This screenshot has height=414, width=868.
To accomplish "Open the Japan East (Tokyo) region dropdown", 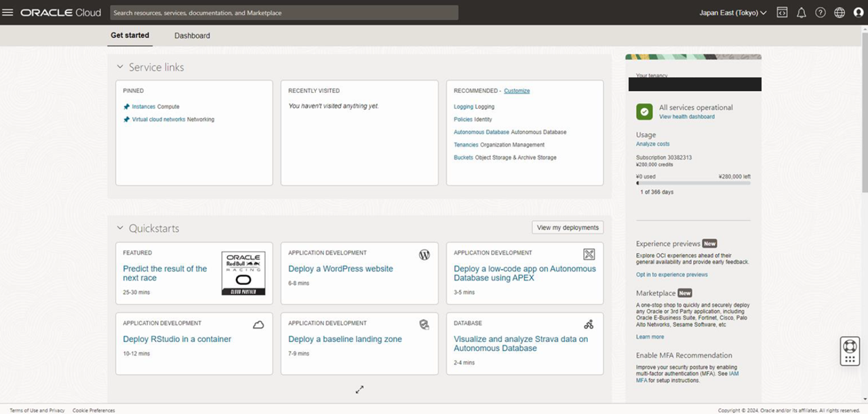I will pyautogui.click(x=733, y=12).
